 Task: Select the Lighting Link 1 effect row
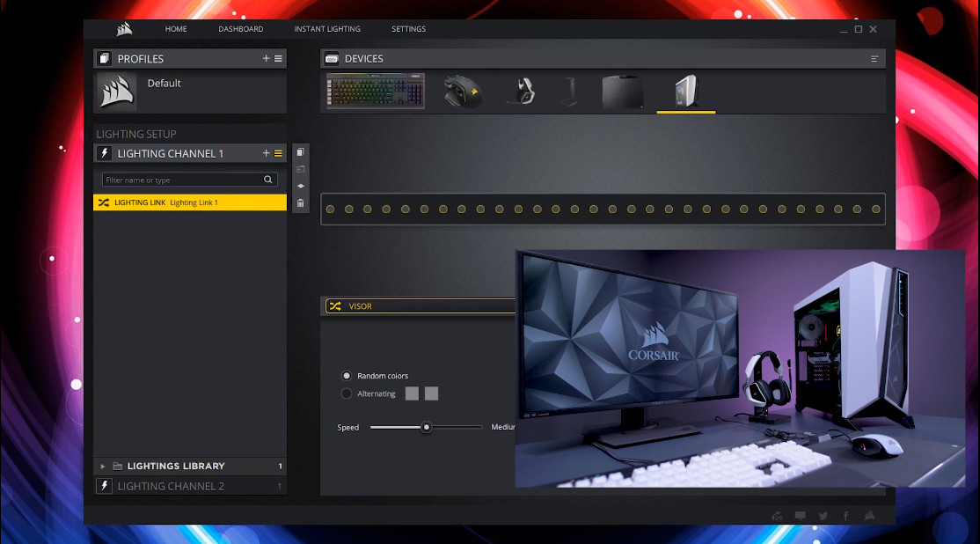tap(190, 202)
